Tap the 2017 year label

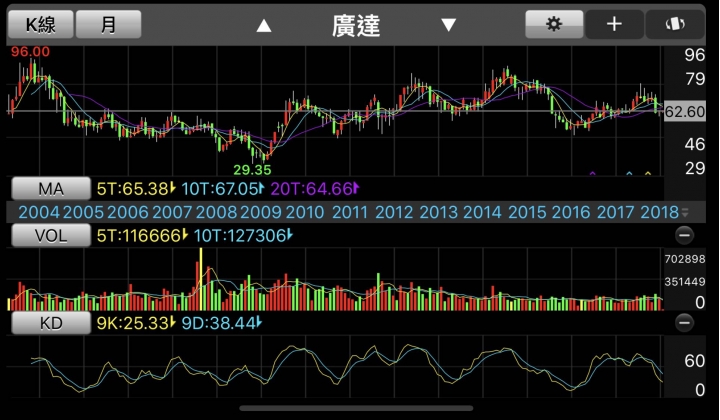tap(616, 213)
